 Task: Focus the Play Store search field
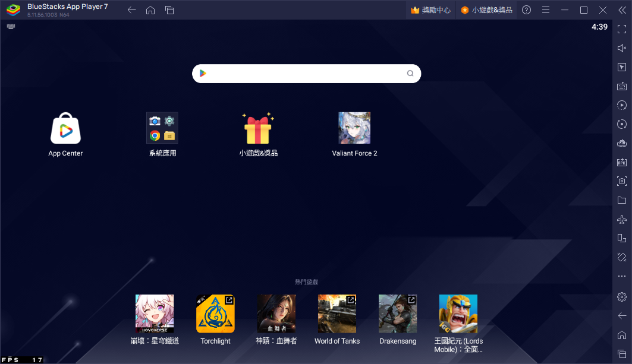tap(306, 74)
